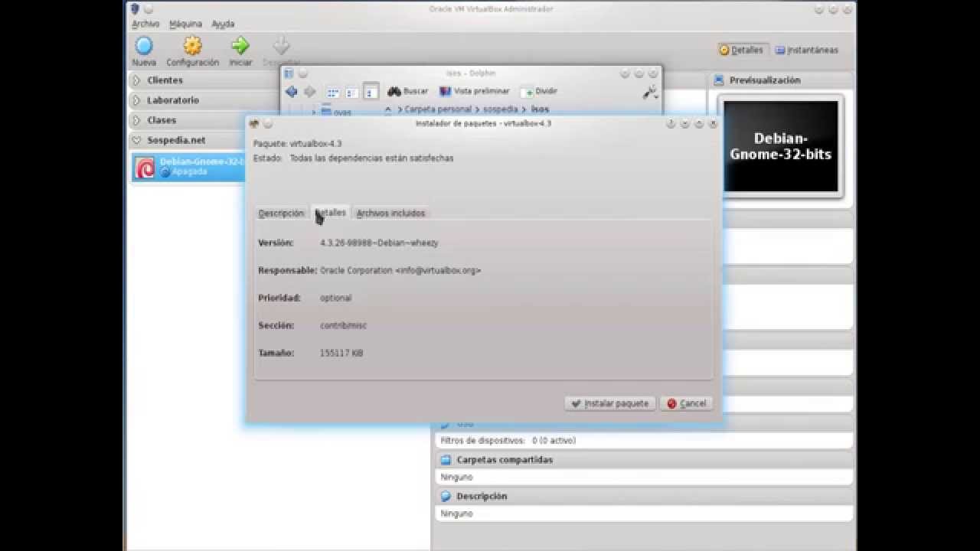The width and height of the screenshot is (980, 551).
Task: Click Dolphin's blue back arrow
Action: click(291, 92)
